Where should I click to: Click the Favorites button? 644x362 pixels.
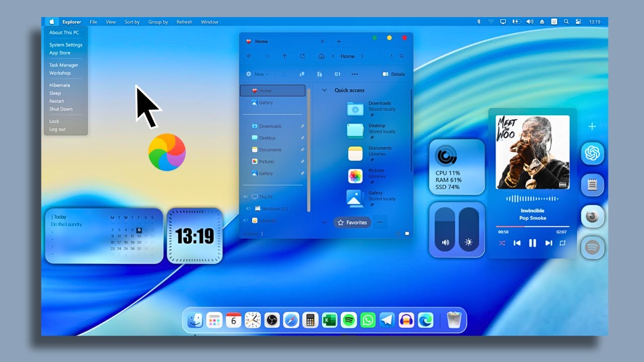[x=352, y=222]
